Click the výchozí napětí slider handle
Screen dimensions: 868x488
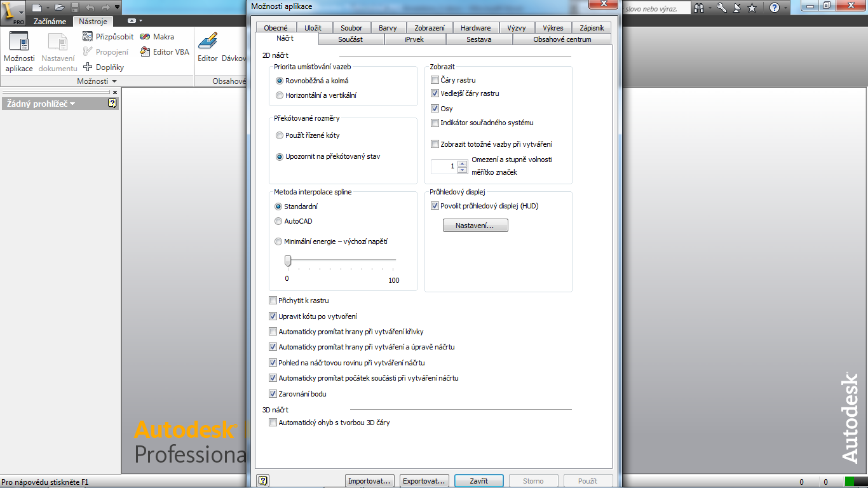pos(288,261)
